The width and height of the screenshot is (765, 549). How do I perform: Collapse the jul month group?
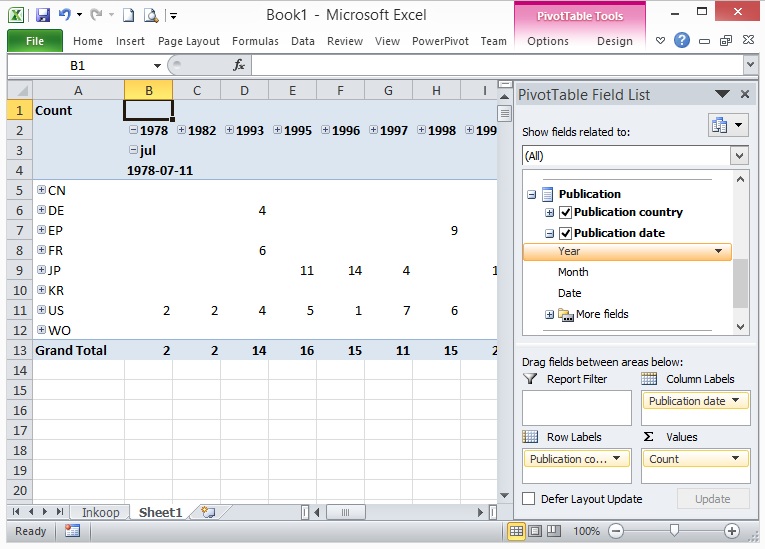(133, 150)
